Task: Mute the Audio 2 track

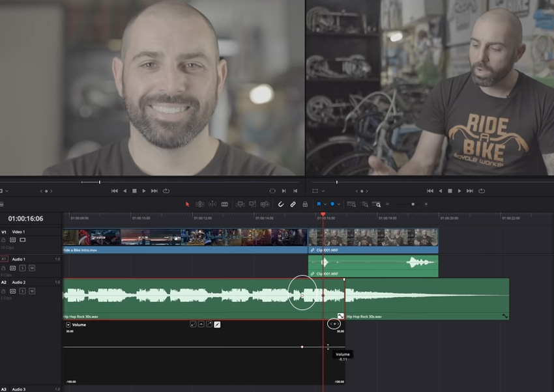Action: (31, 291)
